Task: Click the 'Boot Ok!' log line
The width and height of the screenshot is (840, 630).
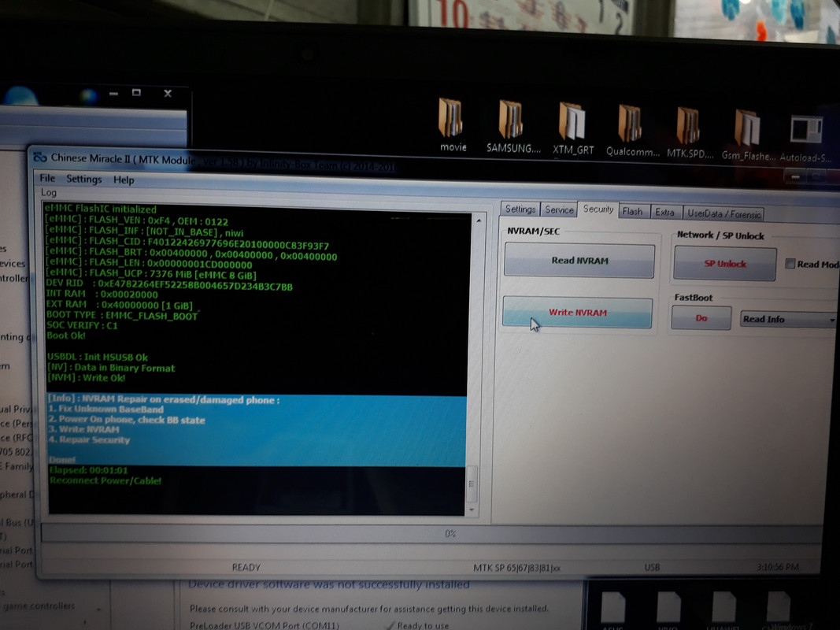Action: 66,335
